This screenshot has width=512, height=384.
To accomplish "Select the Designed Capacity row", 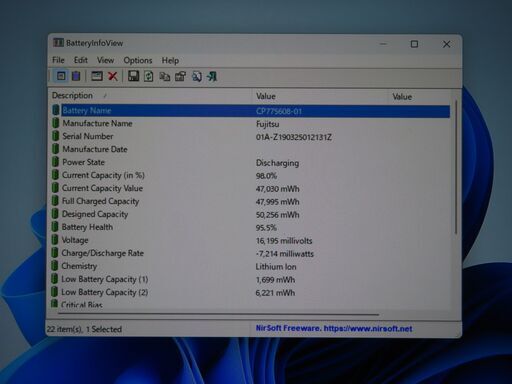I will 251,214.
